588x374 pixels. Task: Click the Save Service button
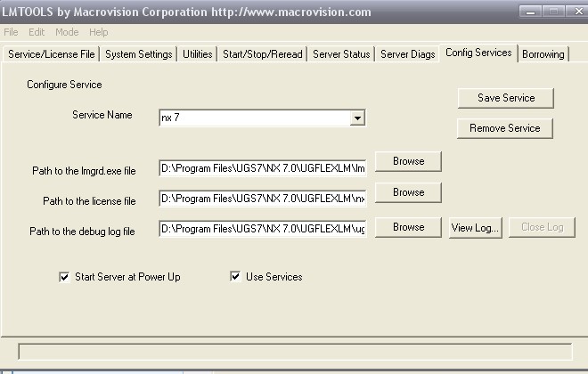point(506,98)
